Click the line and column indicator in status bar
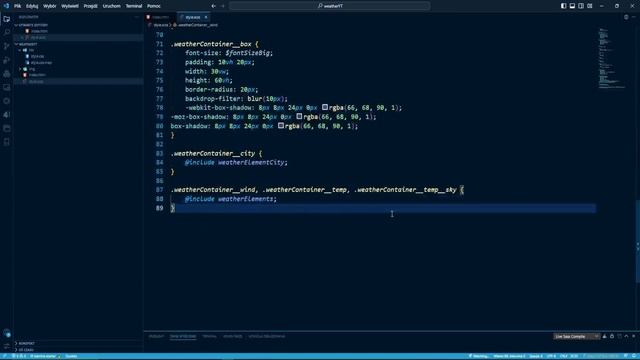 pyautogui.click(x=509, y=356)
